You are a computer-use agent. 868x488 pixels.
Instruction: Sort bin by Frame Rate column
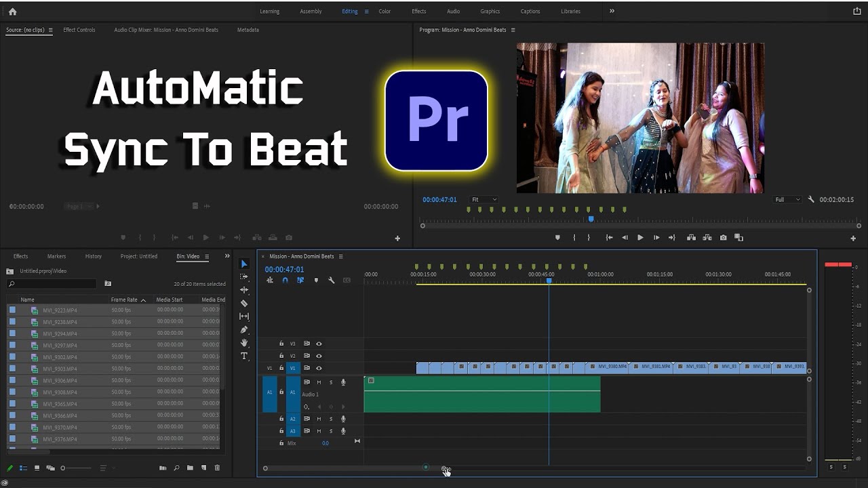tap(128, 300)
